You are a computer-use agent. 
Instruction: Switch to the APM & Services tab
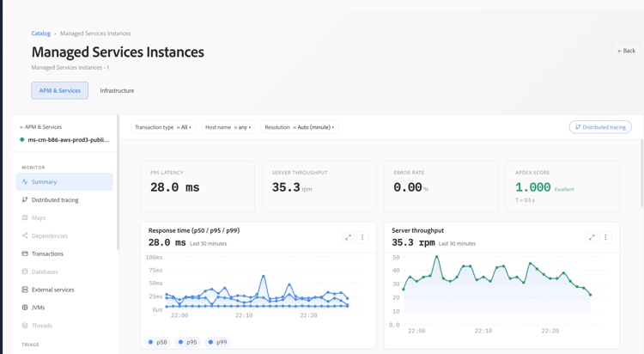click(x=59, y=90)
